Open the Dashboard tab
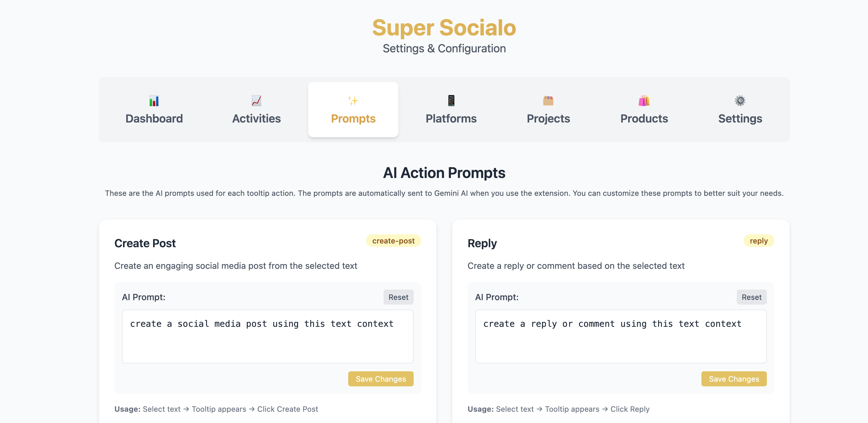This screenshot has height=423, width=868. pyautogui.click(x=154, y=109)
